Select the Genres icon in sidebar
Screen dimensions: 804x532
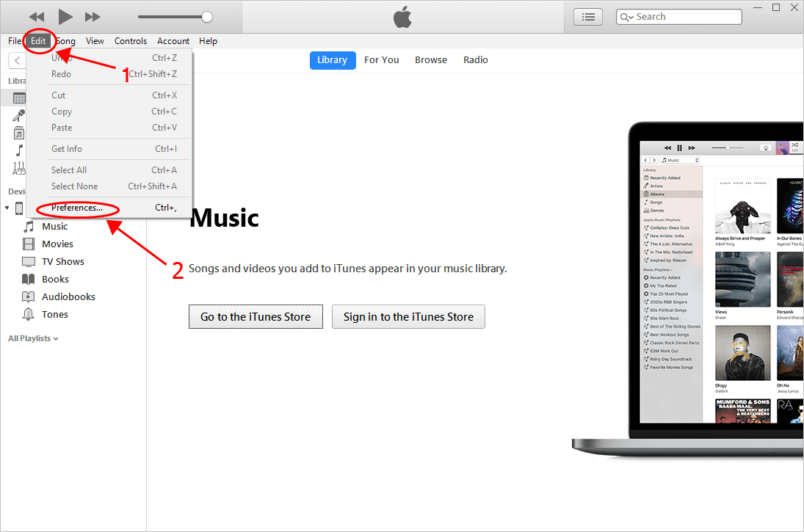tap(18, 168)
